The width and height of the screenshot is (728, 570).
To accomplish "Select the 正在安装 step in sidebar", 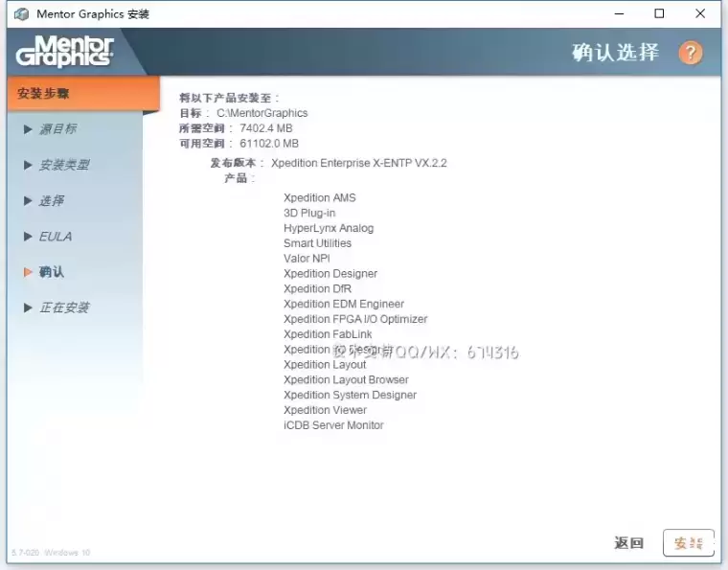I will point(64,308).
